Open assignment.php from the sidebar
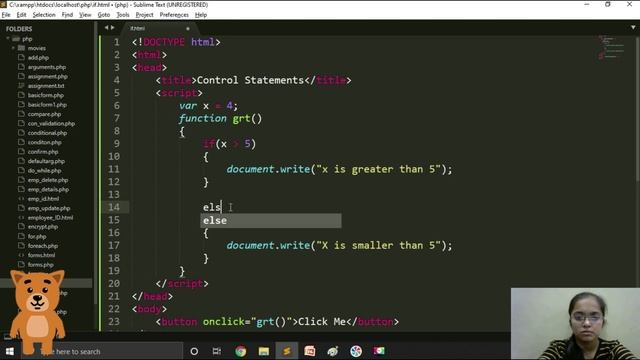 click(47, 76)
